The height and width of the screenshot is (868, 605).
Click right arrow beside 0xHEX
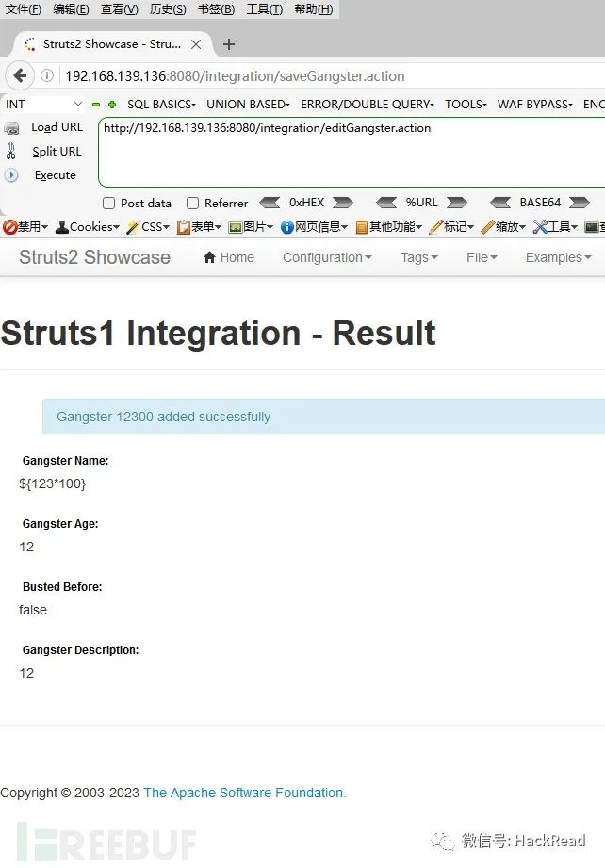tap(343, 203)
